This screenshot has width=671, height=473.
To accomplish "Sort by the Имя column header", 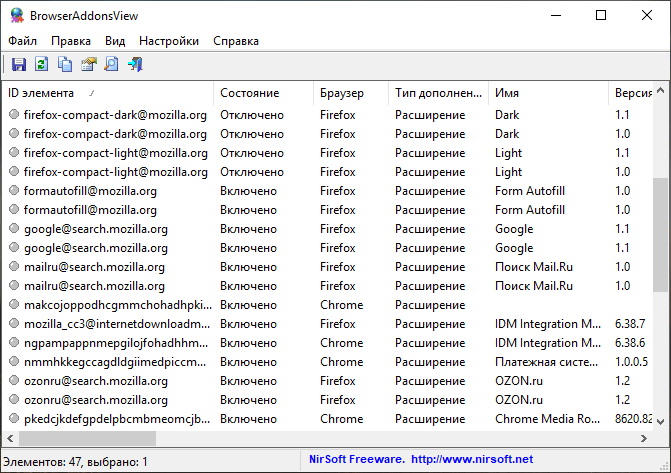I will tap(548, 93).
